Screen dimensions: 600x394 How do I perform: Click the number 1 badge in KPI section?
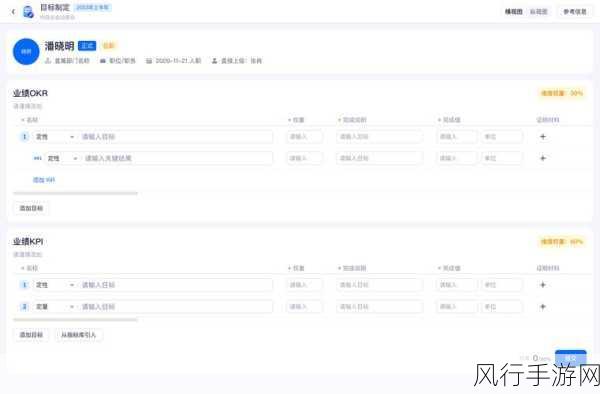coord(24,285)
